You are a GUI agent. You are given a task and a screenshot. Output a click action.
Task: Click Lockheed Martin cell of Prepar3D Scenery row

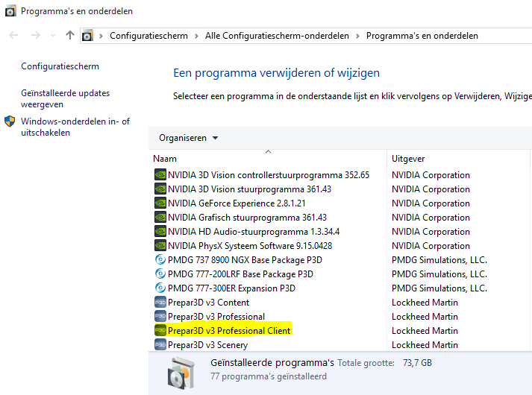425,345
